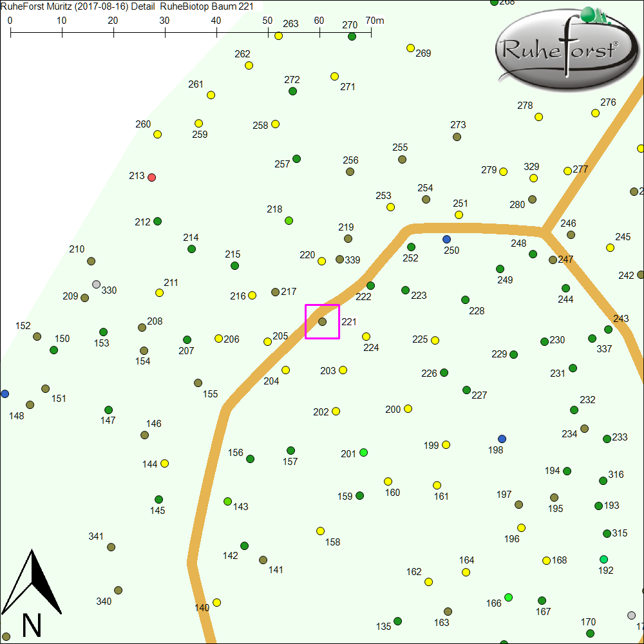The height and width of the screenshot is (644, 644).
Task: Select the teal tree marker 192
Action: [x=603, y=559]
